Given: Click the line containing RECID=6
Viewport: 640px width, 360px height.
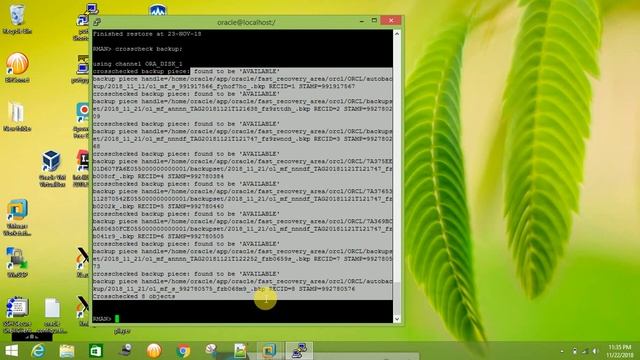Looking at the screenshot, I should pos(158,236).
